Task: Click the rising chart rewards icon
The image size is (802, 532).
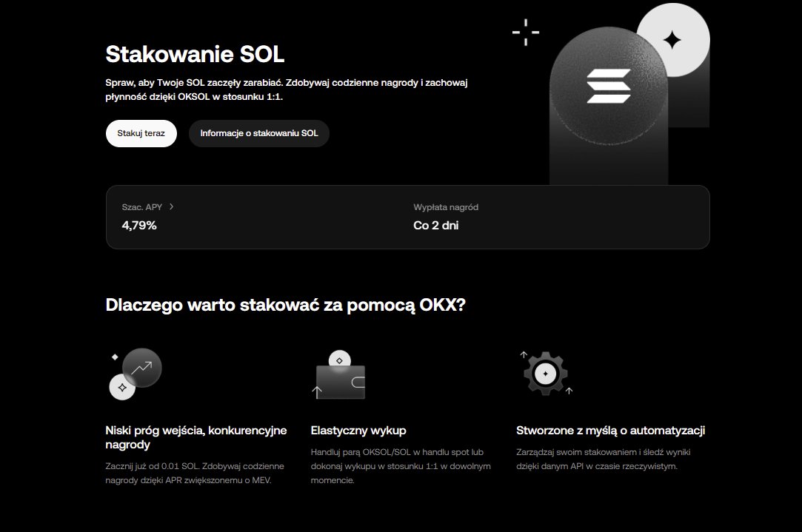Action: [136, 374]
